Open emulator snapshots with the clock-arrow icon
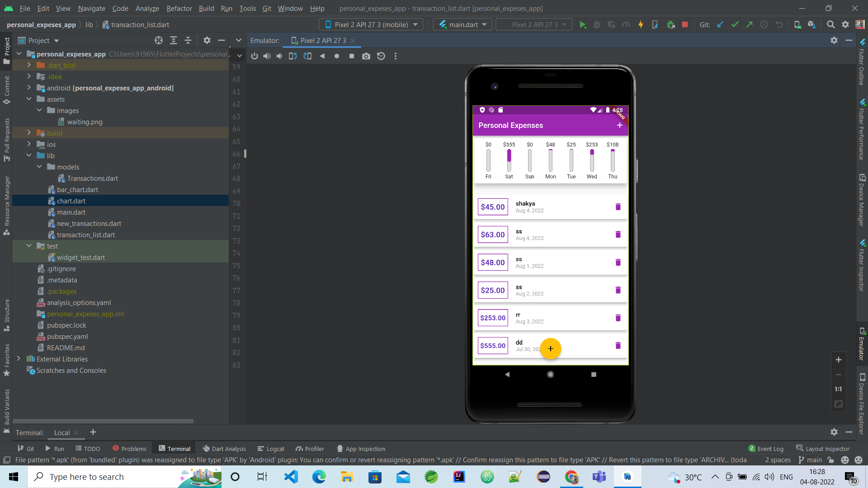Viewport: 868px width, 488px height. coord(381,56)
